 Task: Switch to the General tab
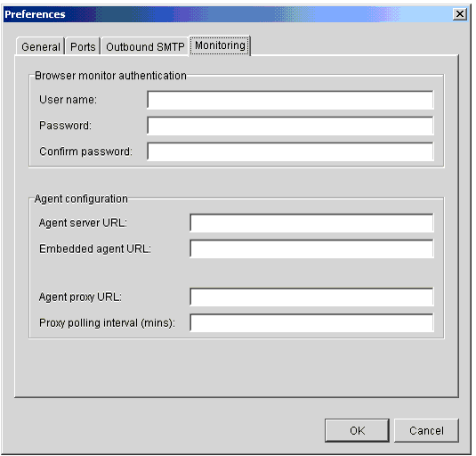point(40,46)
